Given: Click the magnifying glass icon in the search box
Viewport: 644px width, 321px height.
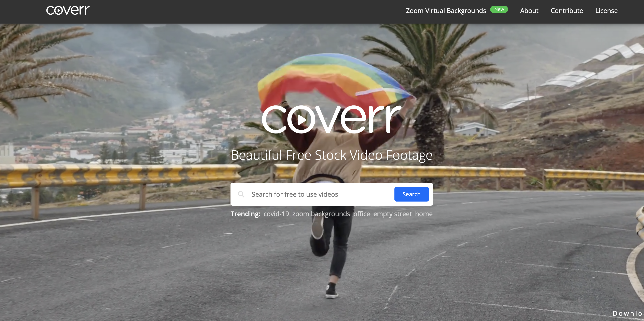Looking at the screenshot, I should 241,194.
